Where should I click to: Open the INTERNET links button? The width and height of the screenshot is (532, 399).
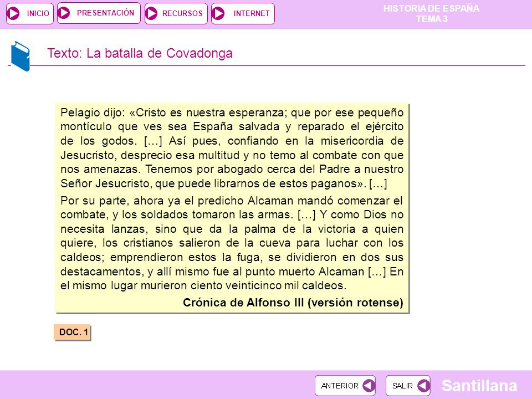[x=243, y=13]
